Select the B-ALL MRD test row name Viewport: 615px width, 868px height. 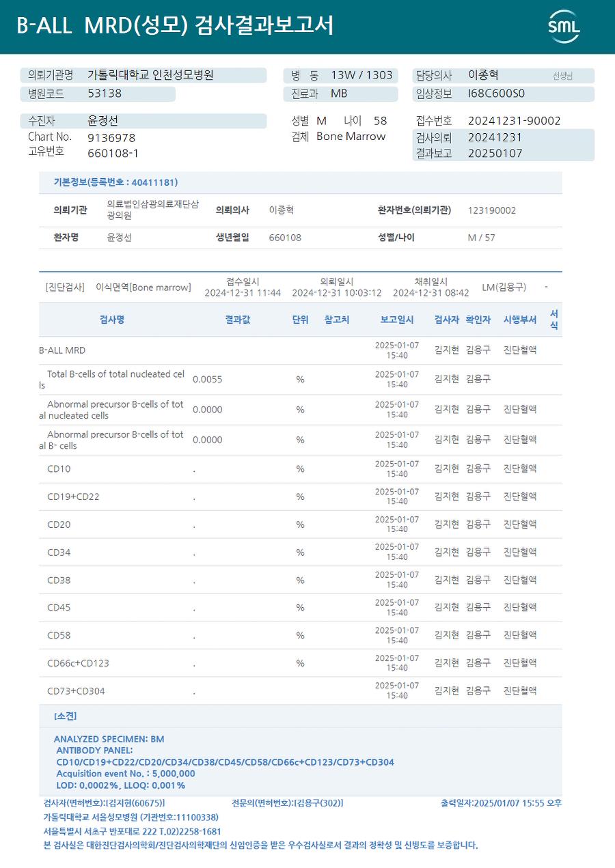click(x=62, y=350)
